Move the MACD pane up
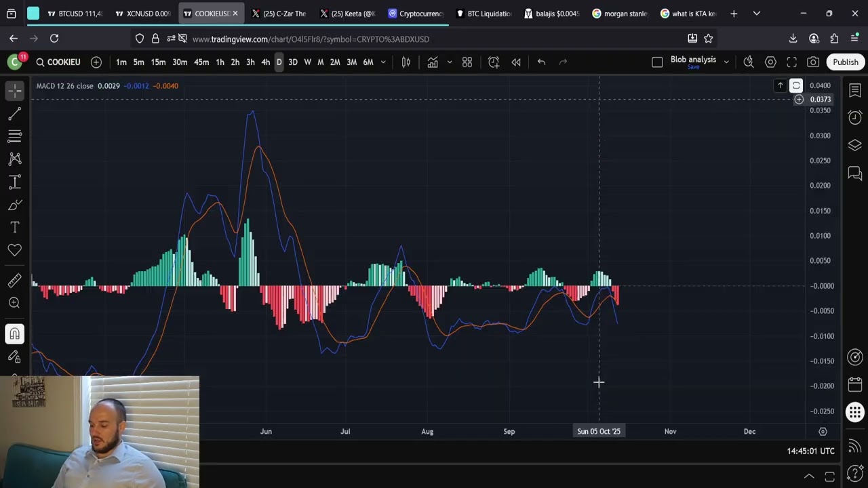 [x=780, y=85]
